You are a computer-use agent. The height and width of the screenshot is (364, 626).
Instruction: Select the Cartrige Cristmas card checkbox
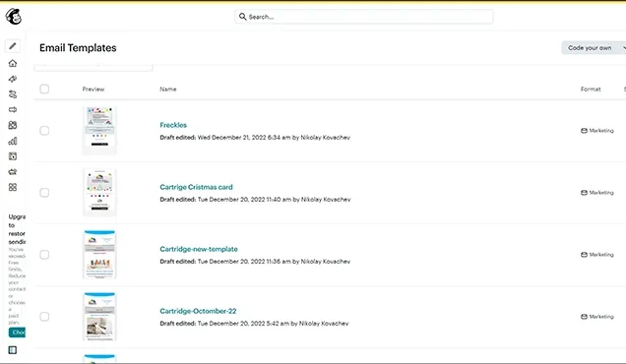[x=44, y=193]
